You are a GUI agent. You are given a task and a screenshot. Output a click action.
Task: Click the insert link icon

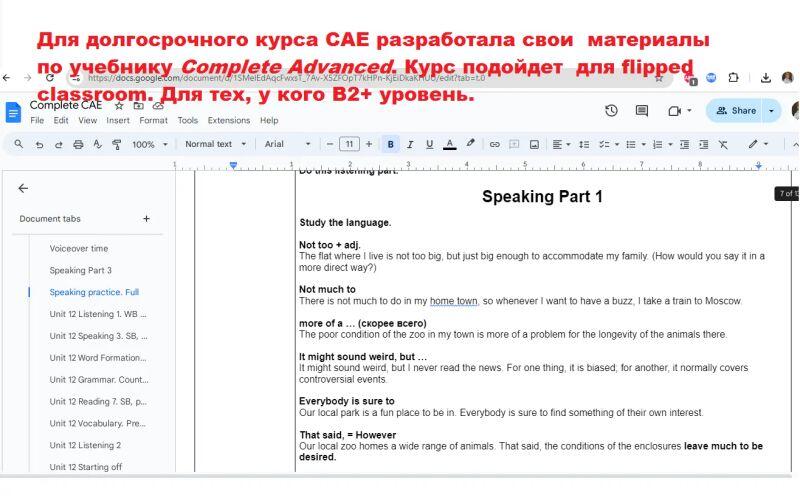click(494, 144)
